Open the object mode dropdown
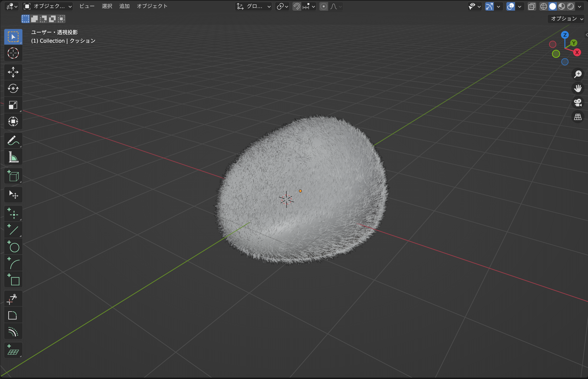588x379 pixels. (47, 6)
